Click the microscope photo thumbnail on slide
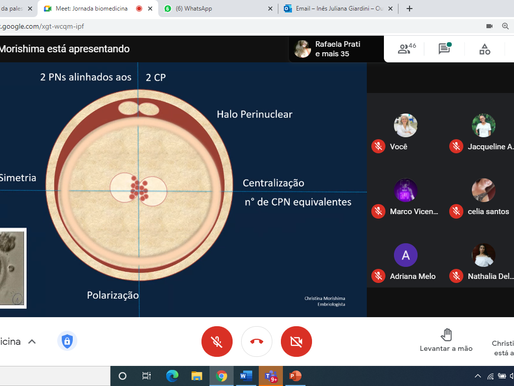 (13, 268)
